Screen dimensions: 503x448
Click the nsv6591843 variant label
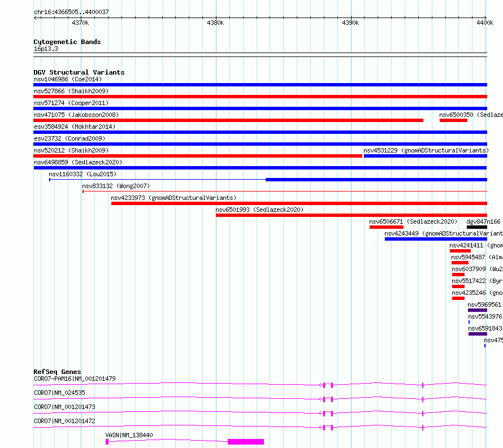click(x=485, y=328)
